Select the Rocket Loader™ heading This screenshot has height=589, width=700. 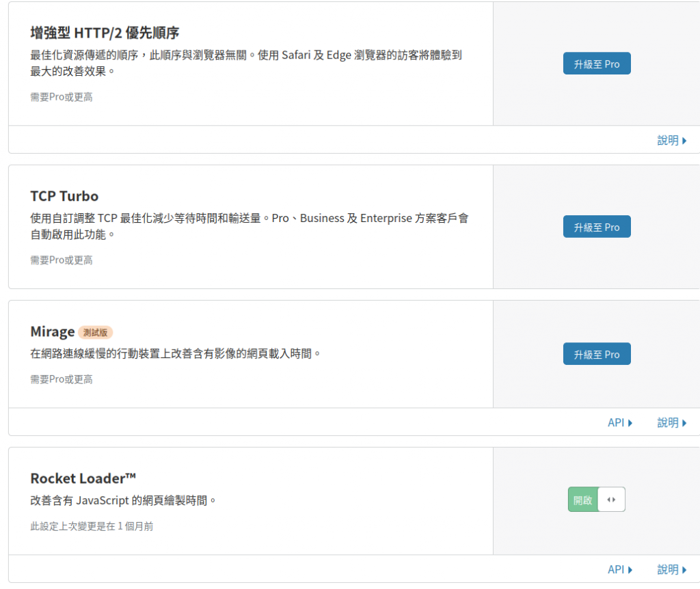(x=83, y=478)
